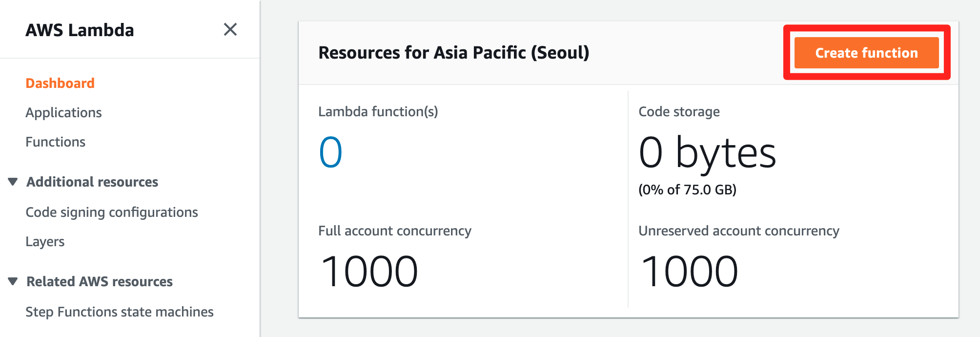The height and width of the screenshot is (337, 980).
Task: Click the Lambda function count 0
Action: [330, 152]
